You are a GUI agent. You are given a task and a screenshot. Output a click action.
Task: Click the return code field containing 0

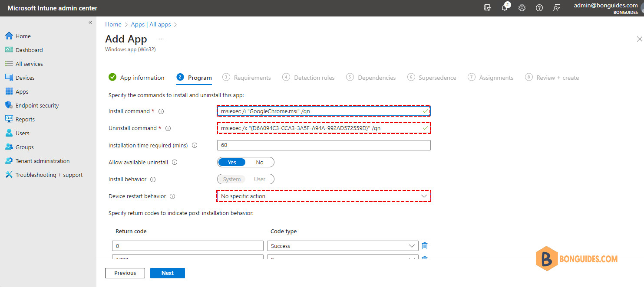pyautogui.click(x=188, y=246)
